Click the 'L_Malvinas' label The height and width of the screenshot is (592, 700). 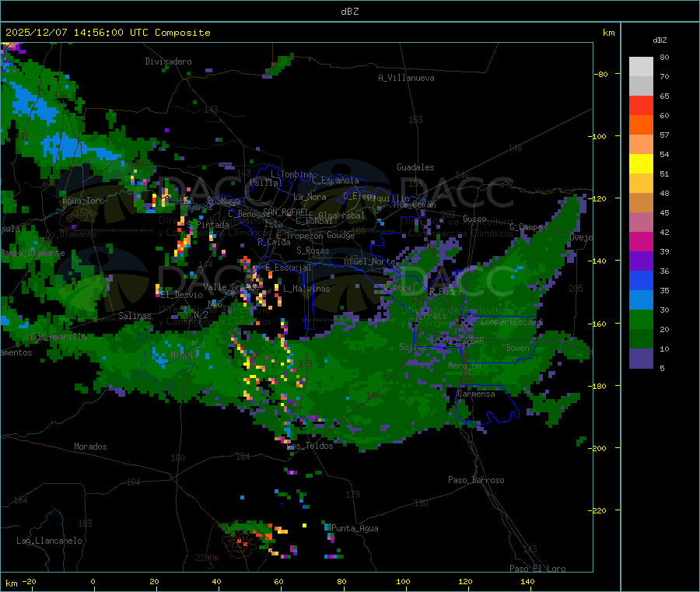[306, 289]
